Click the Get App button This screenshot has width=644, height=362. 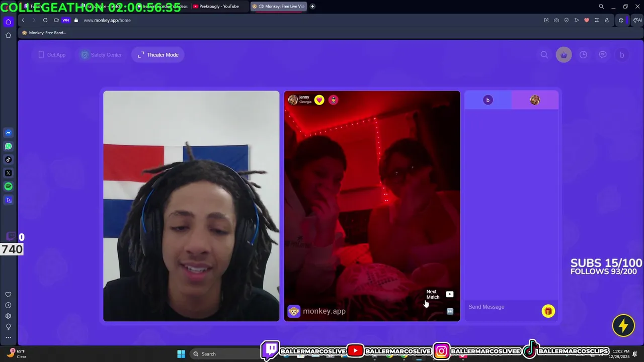[52, 55]
